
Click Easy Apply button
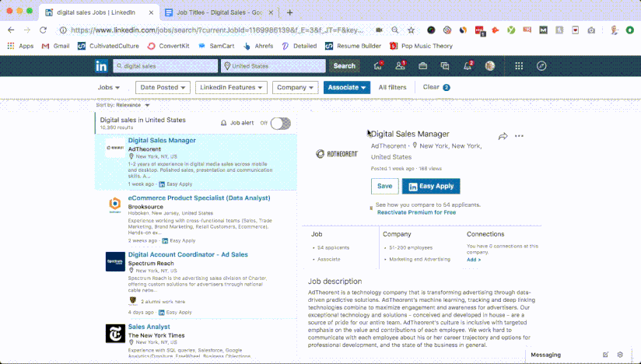tap(431, 186)
